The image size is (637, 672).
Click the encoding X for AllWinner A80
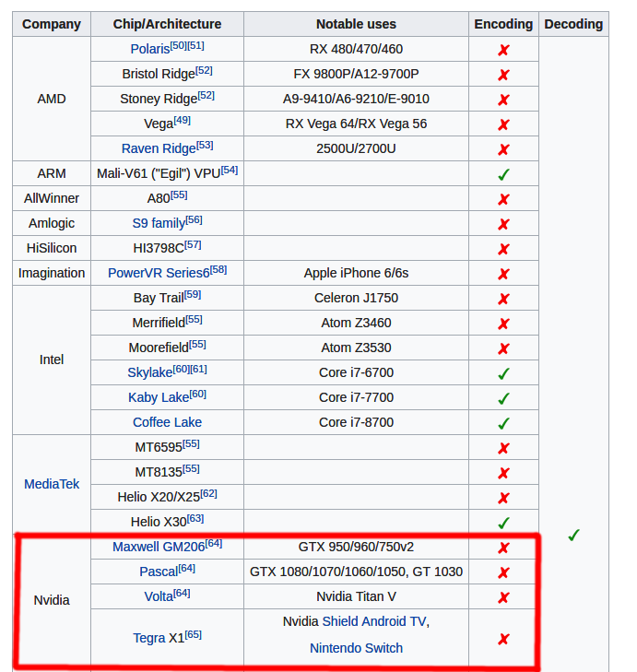pyautogui.click(x=503, y=199)
